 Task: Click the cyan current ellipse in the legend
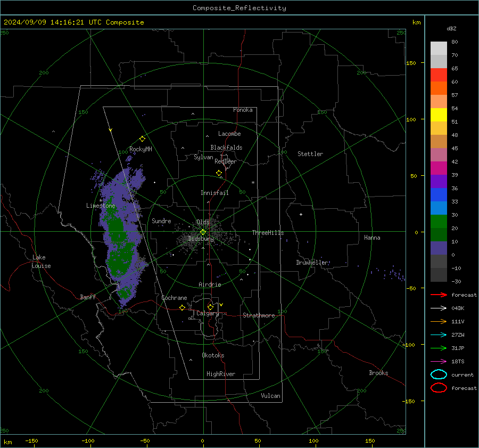(439, 374)
